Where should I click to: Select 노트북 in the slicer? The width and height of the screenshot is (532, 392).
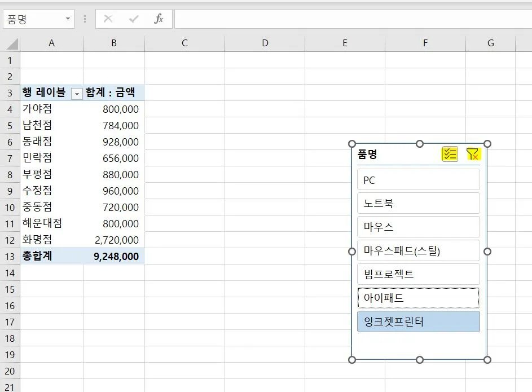pos(419,203)
